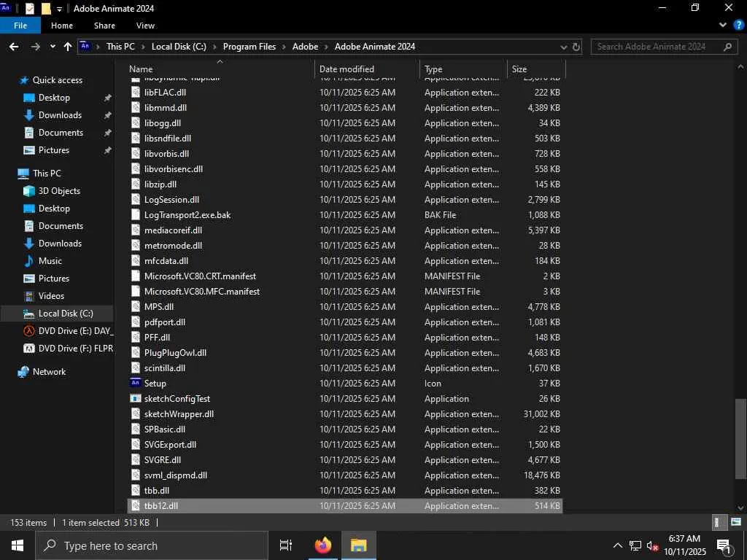Click the file list vertical scrollbar thumb

(x=740, y=439)
